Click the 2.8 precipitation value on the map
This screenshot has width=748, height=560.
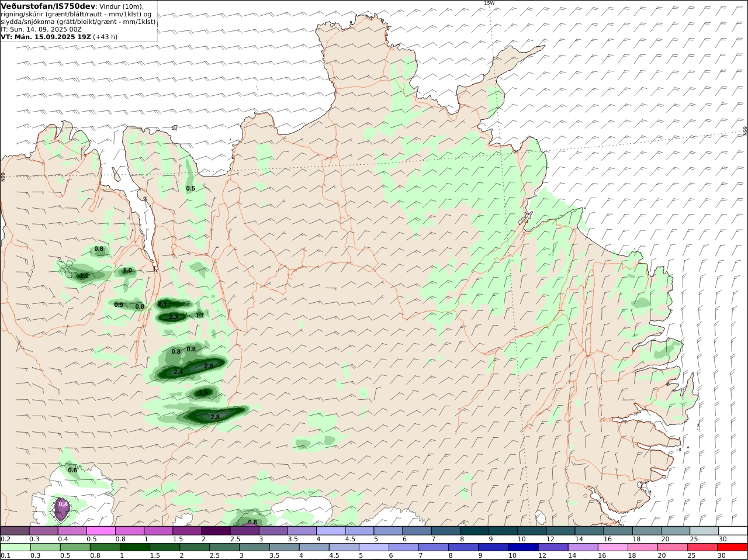(214, 417)
